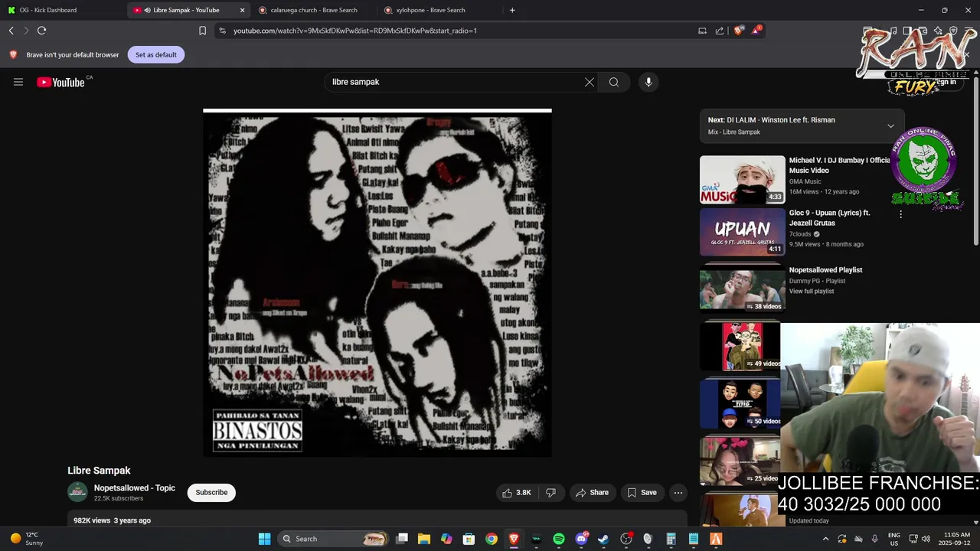Viewport: 980px width, 551px height.
Task: Subscribe to Nopetsallowed - Topic
Action: pyautogui.click(x=211, y=493)
